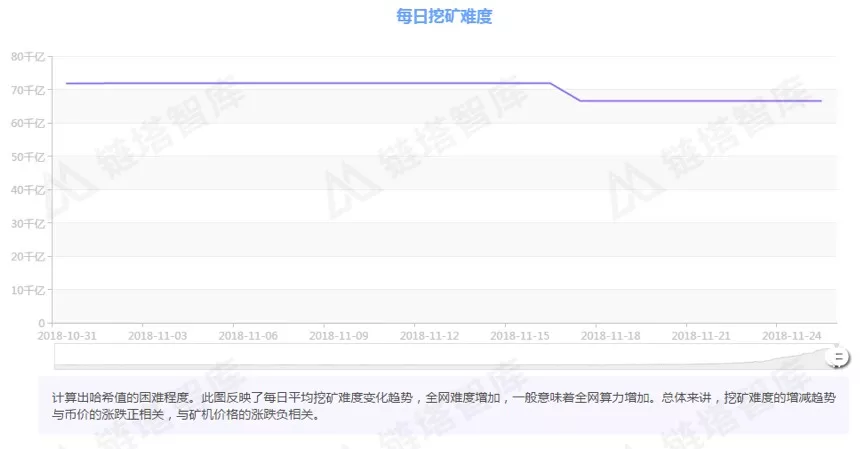This screenshot has height=449, width=865.
Task: Click x-axis date 2018-11-06
Action: click(248, 336)
